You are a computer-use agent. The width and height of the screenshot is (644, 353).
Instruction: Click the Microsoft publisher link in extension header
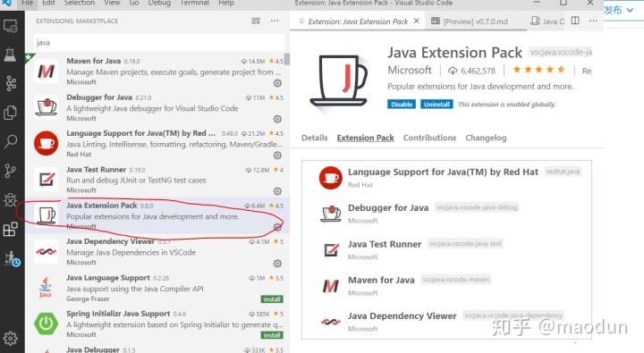pyautogui.click(x=410, y=71)
